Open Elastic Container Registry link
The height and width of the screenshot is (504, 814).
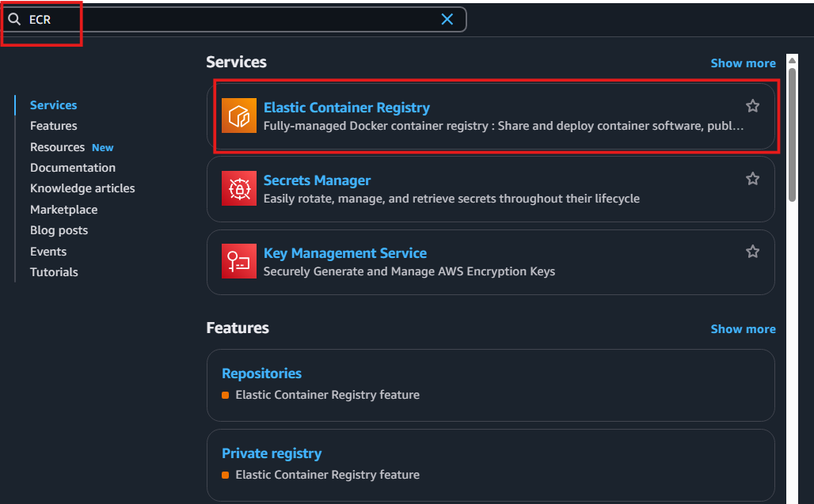pos(347,108)
